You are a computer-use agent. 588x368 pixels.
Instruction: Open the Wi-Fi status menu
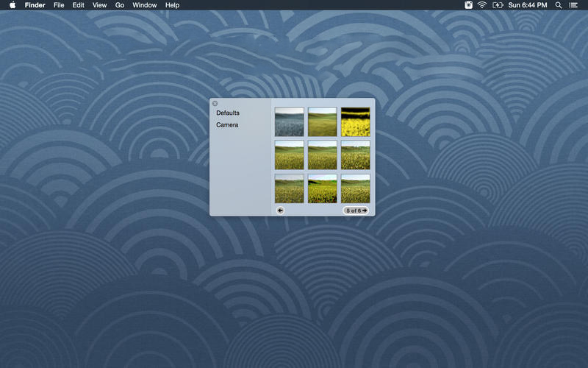tap(482, 5)
